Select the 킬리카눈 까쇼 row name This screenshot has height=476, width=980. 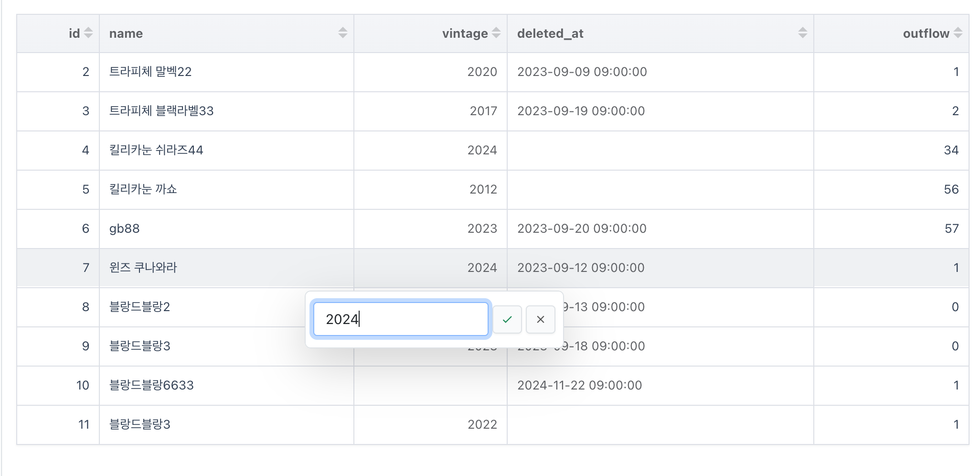point(226,190)
